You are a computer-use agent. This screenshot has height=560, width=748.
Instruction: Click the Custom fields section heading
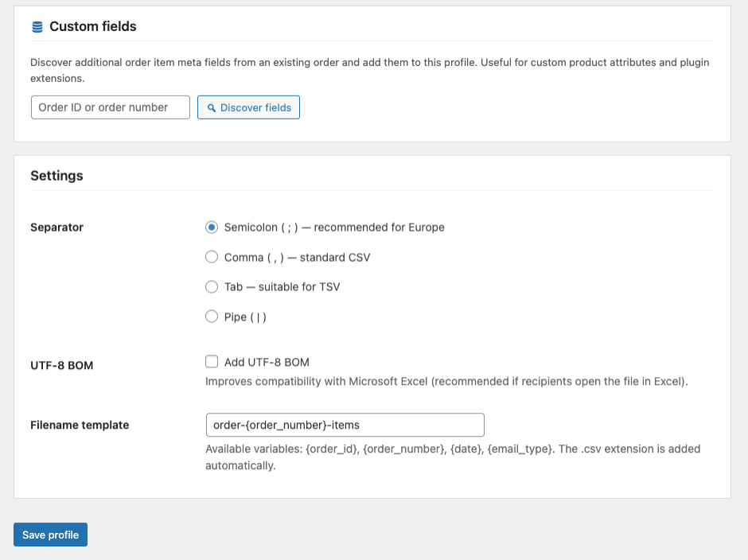tap(92, 26)
